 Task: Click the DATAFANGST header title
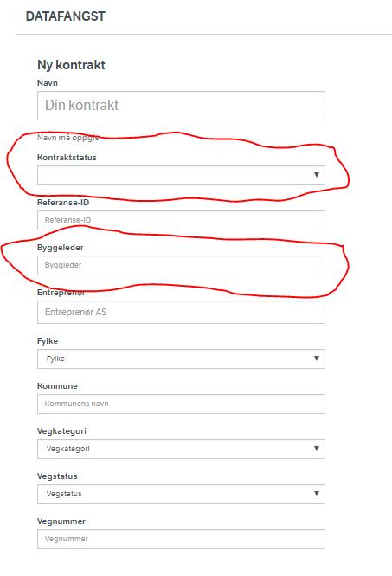[66, 16]
